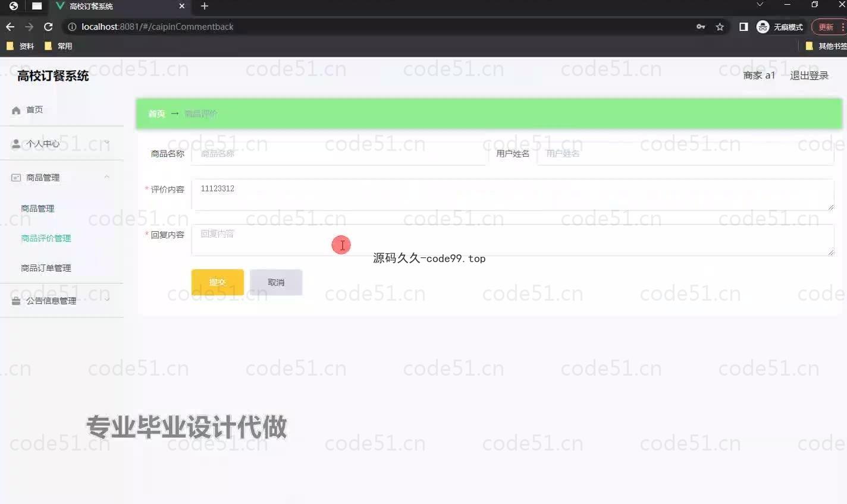Click the 商品评价 breadcrumb item
This screenshot has width=847, height=504.
click(200, 114)
